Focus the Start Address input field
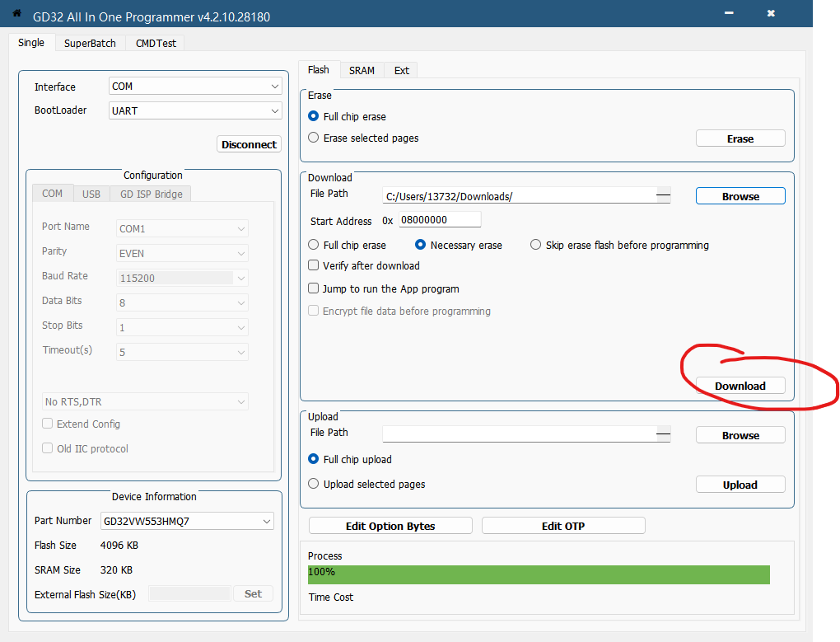This screenshot has height=642, width=840. [440, 220]
